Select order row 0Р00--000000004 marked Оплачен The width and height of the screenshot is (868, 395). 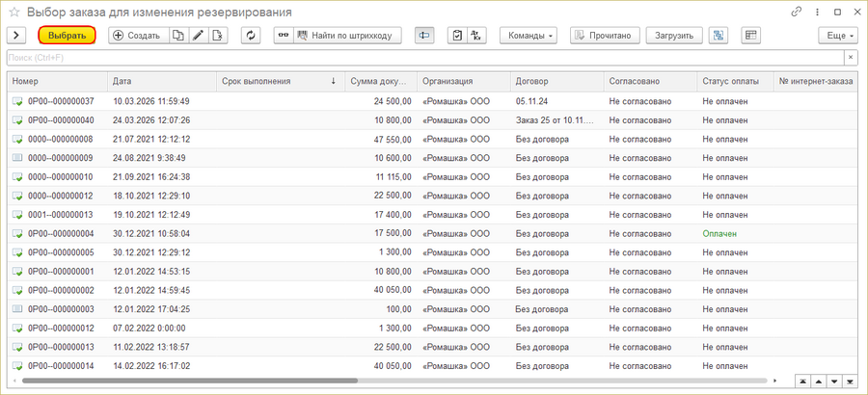pos(434,234)
